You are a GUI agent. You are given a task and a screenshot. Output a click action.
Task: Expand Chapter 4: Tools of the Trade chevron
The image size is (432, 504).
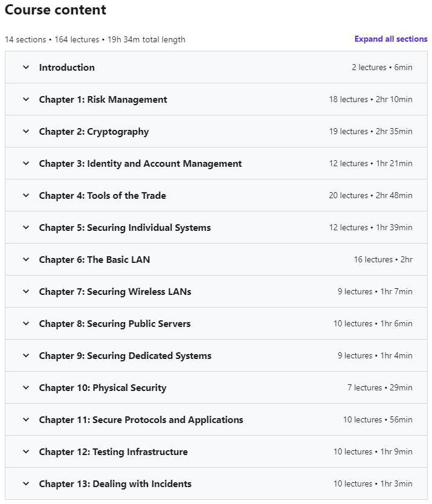pos(26,195)
